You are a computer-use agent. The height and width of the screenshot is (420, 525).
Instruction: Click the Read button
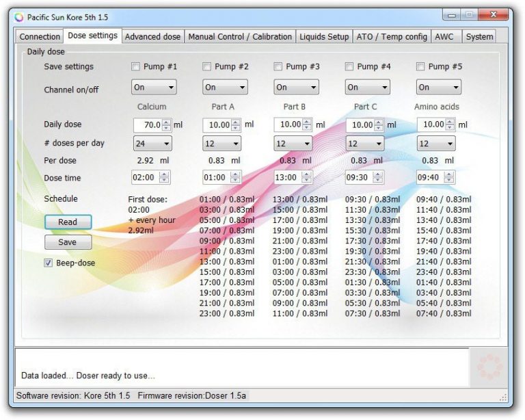click(x=68, y=222)
